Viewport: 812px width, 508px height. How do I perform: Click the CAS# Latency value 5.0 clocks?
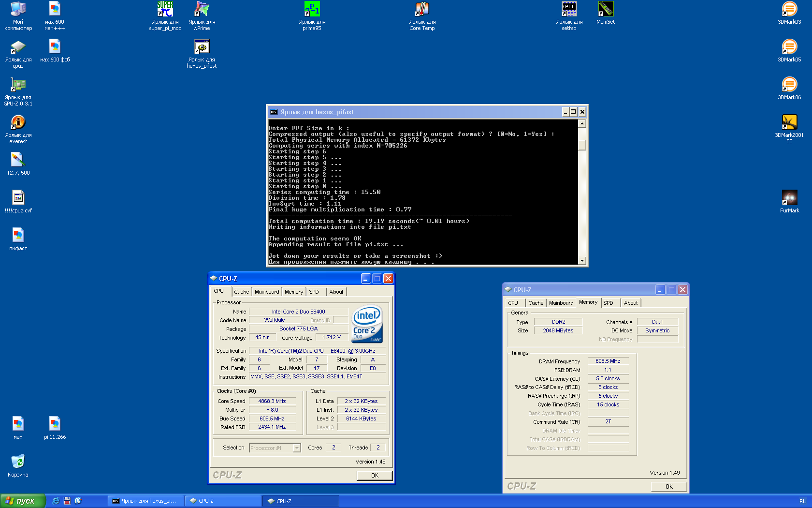(608, 378)
